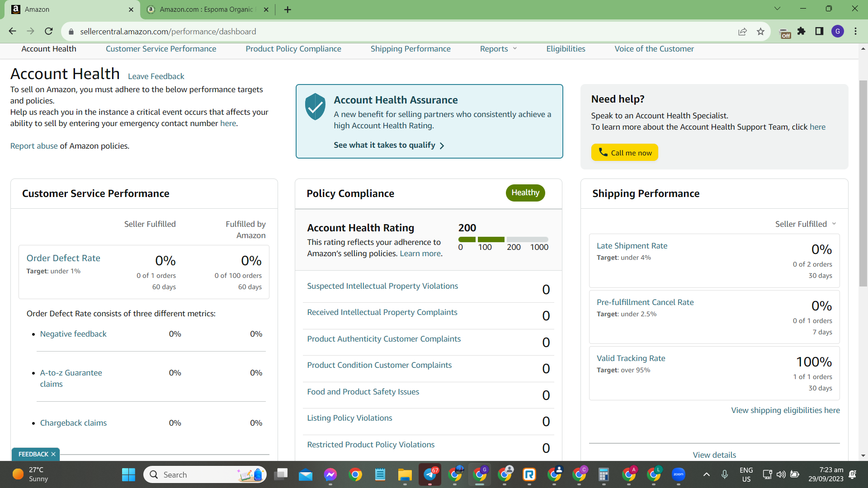
Task: Open Chargeback claims link
Action: tap(73, 423)
